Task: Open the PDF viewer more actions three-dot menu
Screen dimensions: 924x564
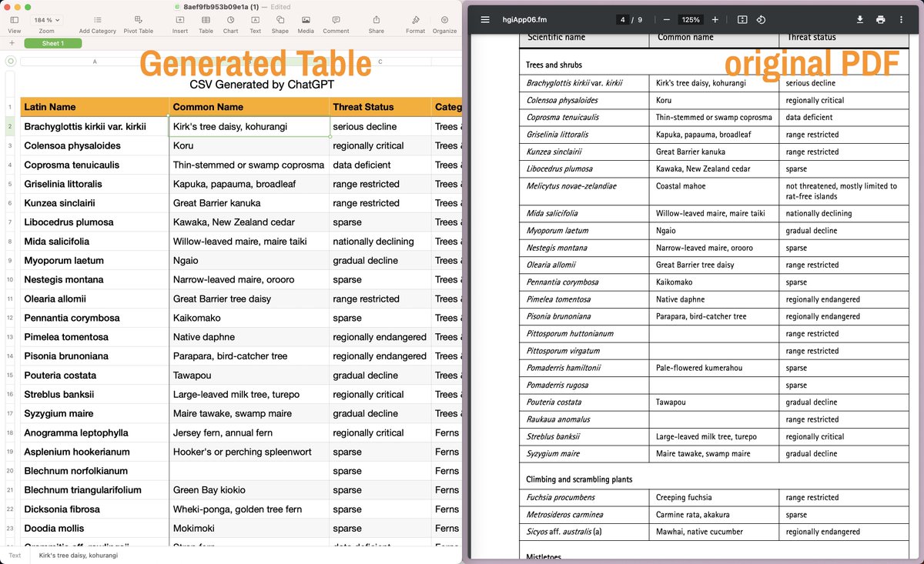Action: point(901,19)
